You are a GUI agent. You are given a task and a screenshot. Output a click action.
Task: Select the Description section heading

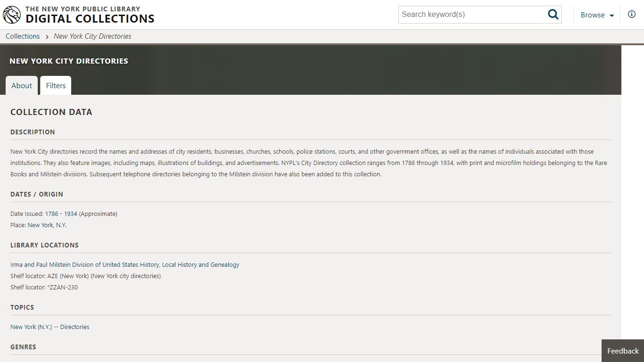(33, 132)
